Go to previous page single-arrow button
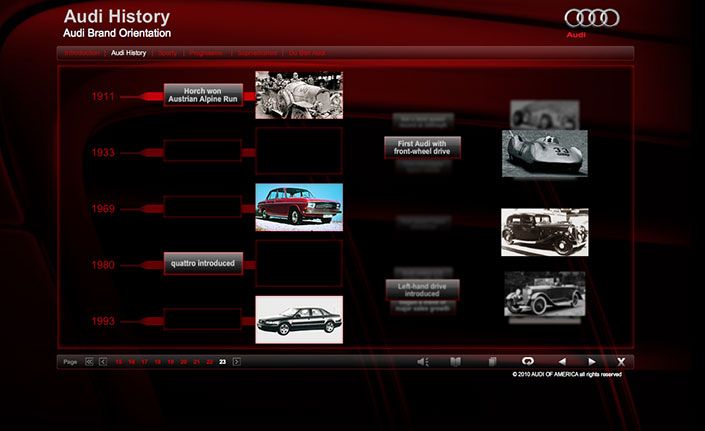This screenshot has width=705, height=431. [103, 362]
